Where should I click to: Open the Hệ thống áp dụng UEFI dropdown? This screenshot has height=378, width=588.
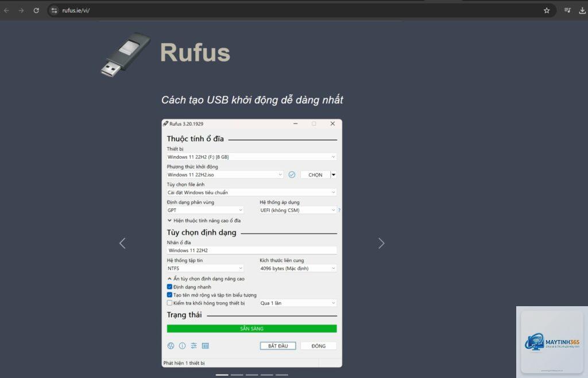tap(298, 210)
